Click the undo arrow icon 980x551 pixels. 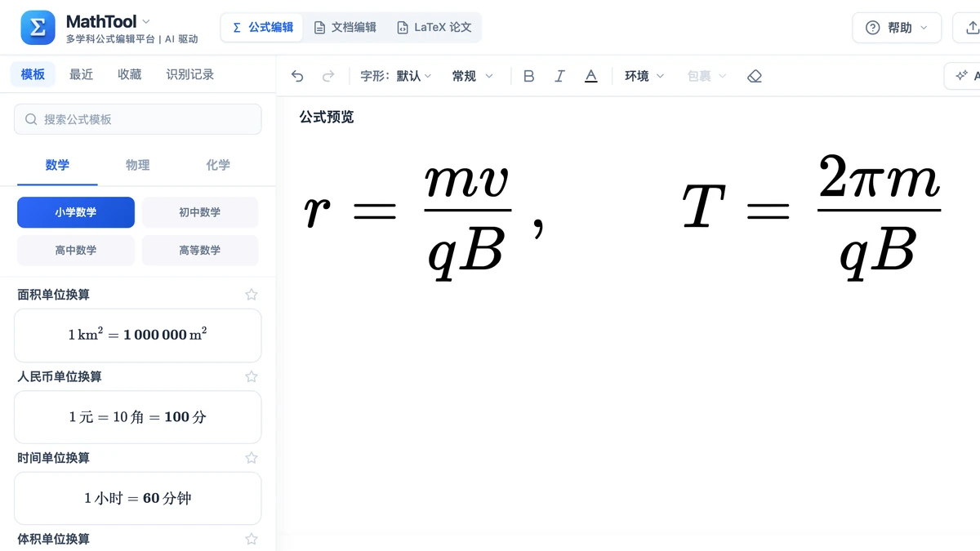[x=297, y=76]
